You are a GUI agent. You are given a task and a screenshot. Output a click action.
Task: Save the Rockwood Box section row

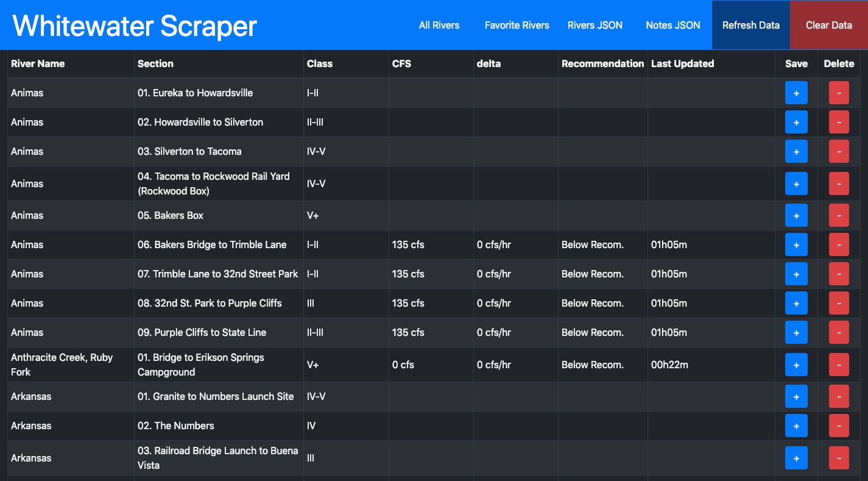tap(796, 183)
